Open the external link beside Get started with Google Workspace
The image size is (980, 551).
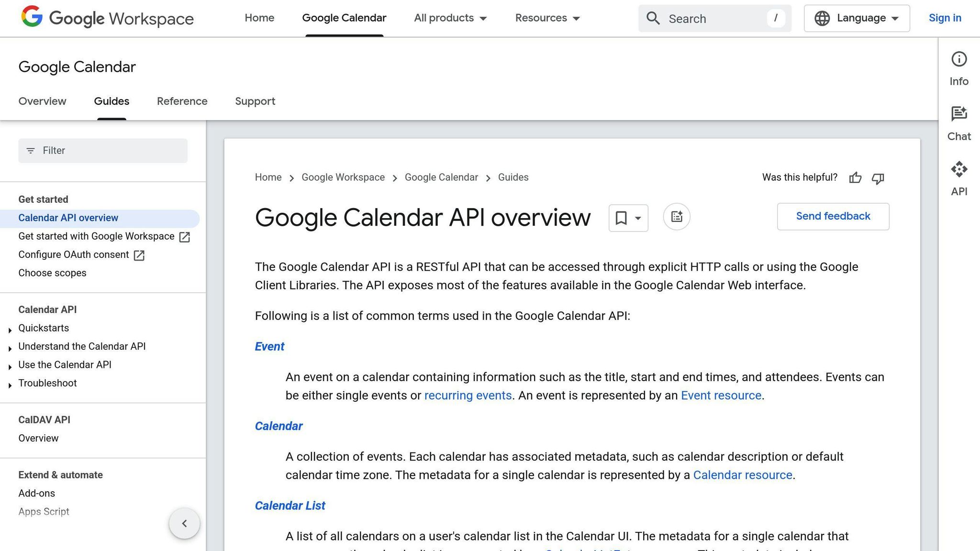pos(184,237)
